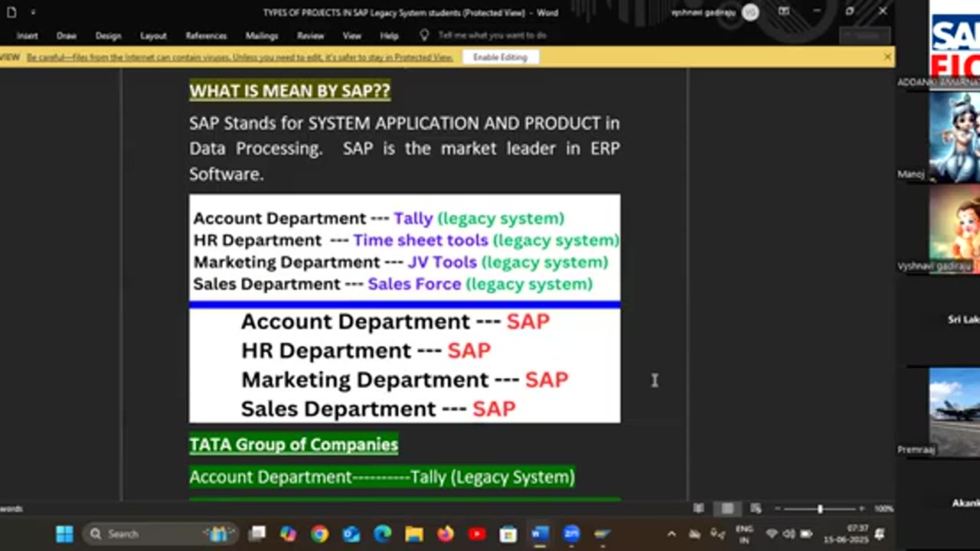Open the Mailings ribbon tab

point(262,36)
